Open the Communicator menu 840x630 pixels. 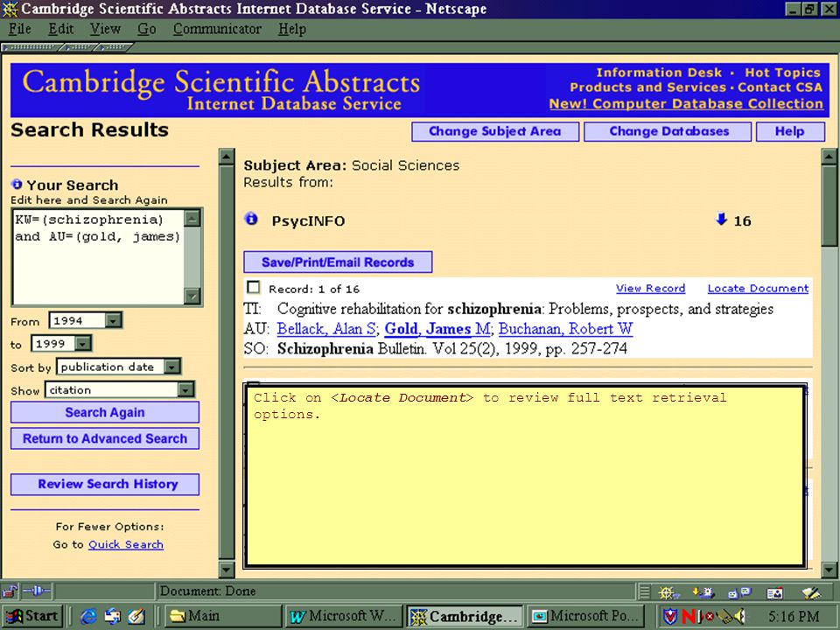point(217,29)
